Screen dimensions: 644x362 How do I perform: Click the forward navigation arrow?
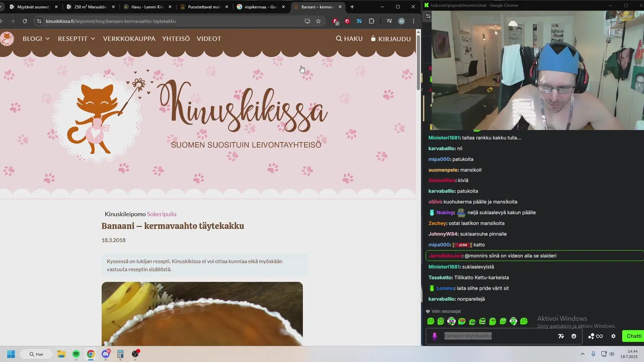point(12,21)
